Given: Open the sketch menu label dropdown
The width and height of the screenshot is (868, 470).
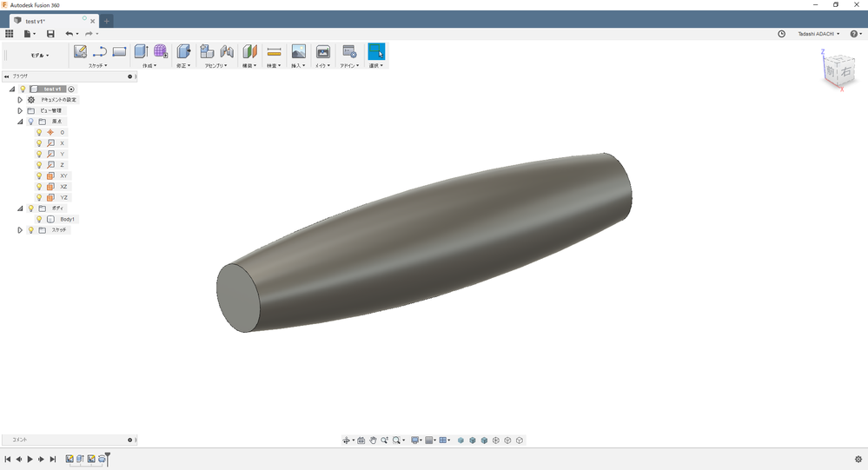Looking at the screenshot, I should pos(97,65).
